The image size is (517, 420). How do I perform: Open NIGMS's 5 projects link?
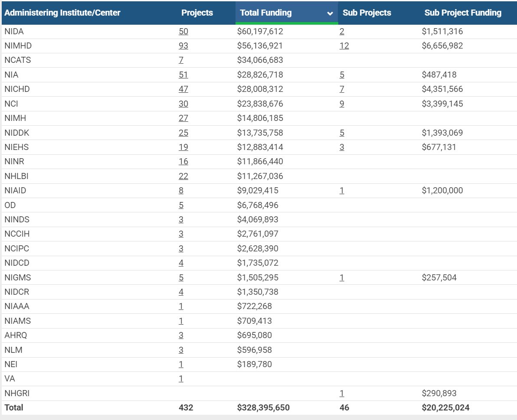click(181, 278)
